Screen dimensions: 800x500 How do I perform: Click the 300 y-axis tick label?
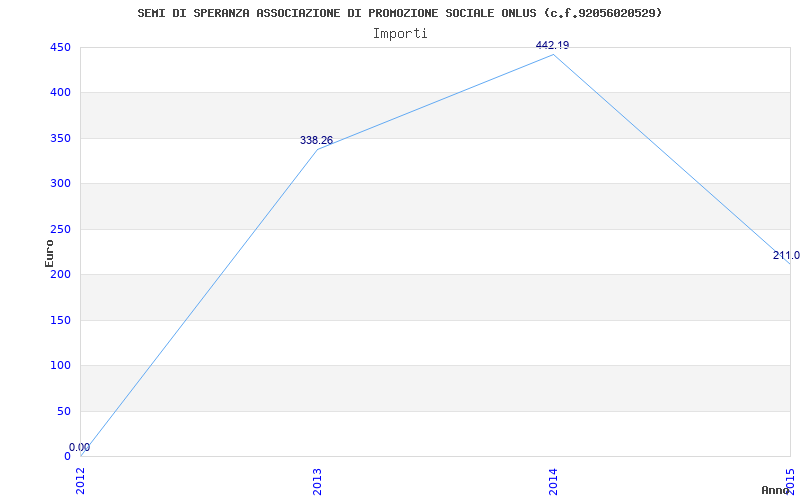point(60,184)
